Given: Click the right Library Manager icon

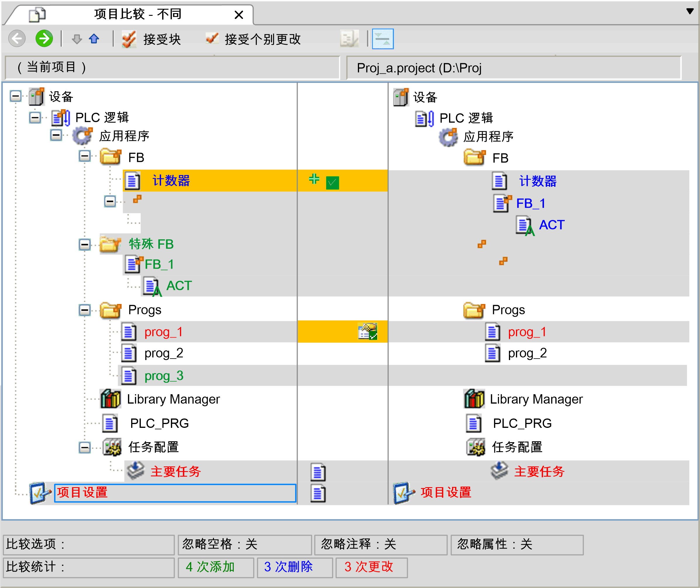Looking at the screenshot, I should click(x=474, y=399).
